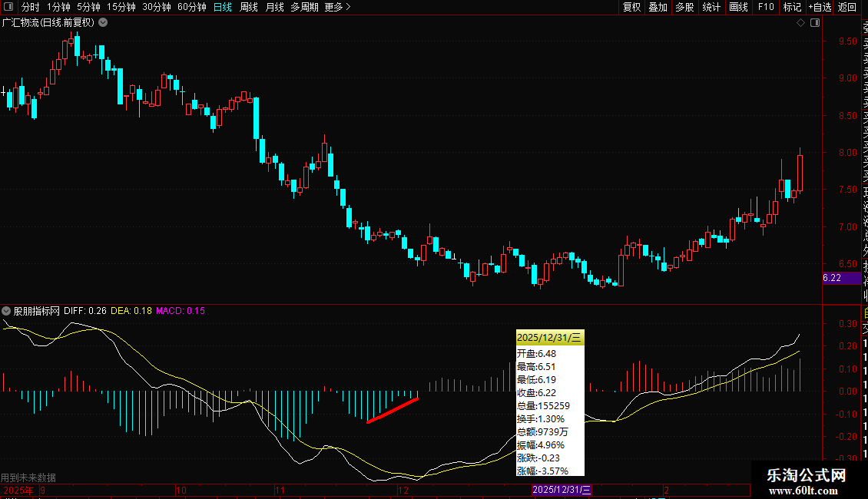Click the diamond icon above the price axis
Screen dimensions: 868x499
(x=800, y=22)
